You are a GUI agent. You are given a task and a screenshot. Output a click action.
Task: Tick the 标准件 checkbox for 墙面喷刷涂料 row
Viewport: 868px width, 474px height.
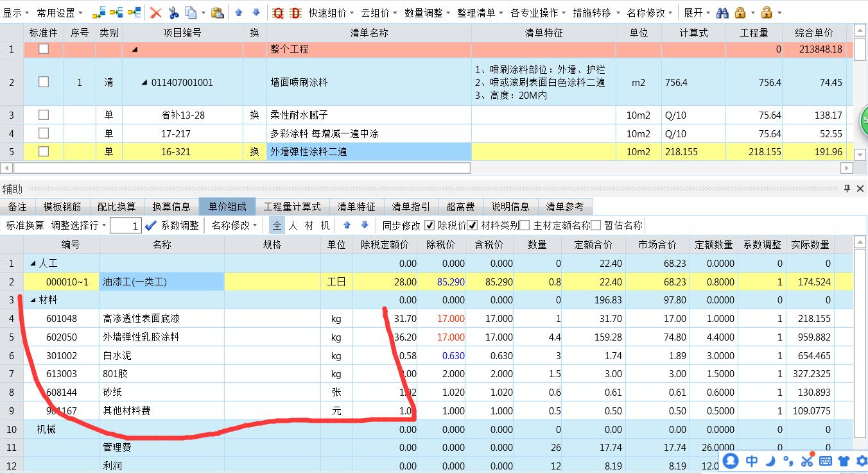(x=44, y=82)
